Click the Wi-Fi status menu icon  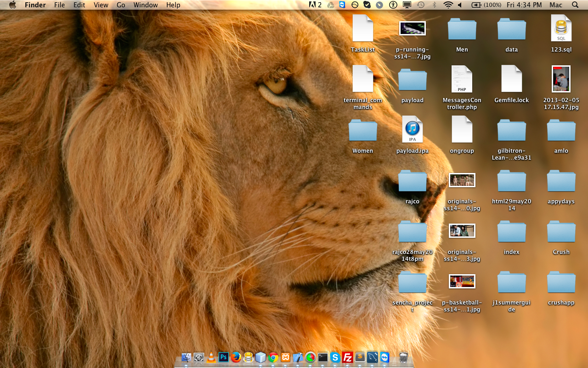pyautogui.click(x=448, y=5)
